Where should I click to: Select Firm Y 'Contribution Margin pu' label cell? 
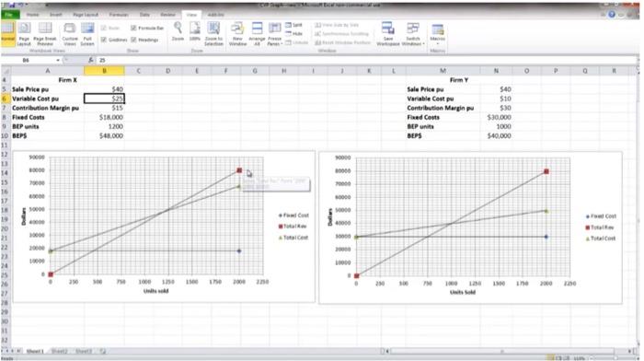pos(443,108)
